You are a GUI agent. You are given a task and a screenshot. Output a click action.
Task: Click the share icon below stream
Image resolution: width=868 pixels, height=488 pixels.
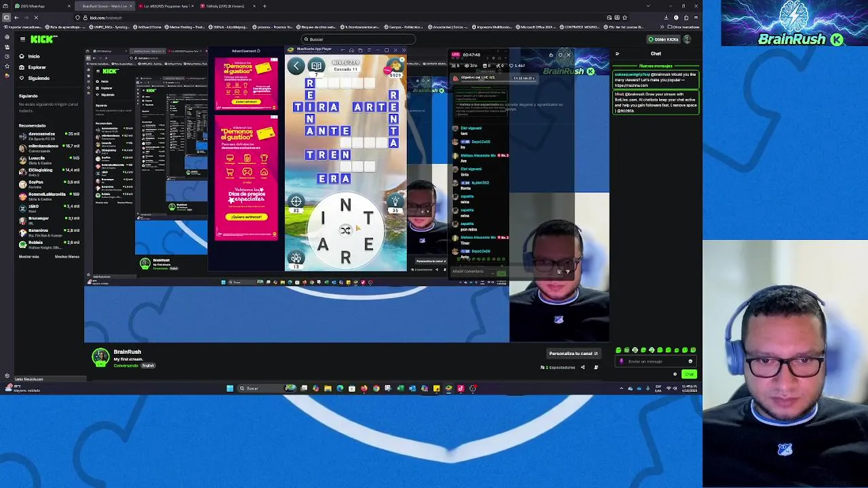(583, 367)
